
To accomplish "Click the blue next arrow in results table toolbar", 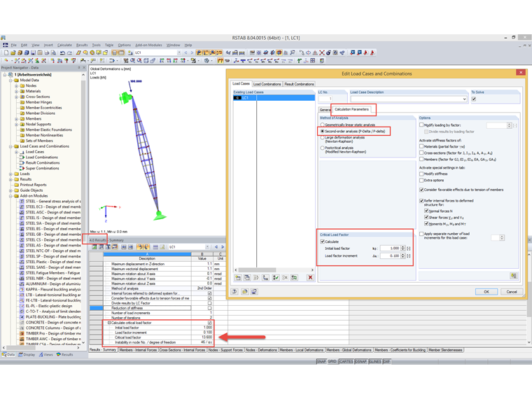I will click(x=223, y=247).
